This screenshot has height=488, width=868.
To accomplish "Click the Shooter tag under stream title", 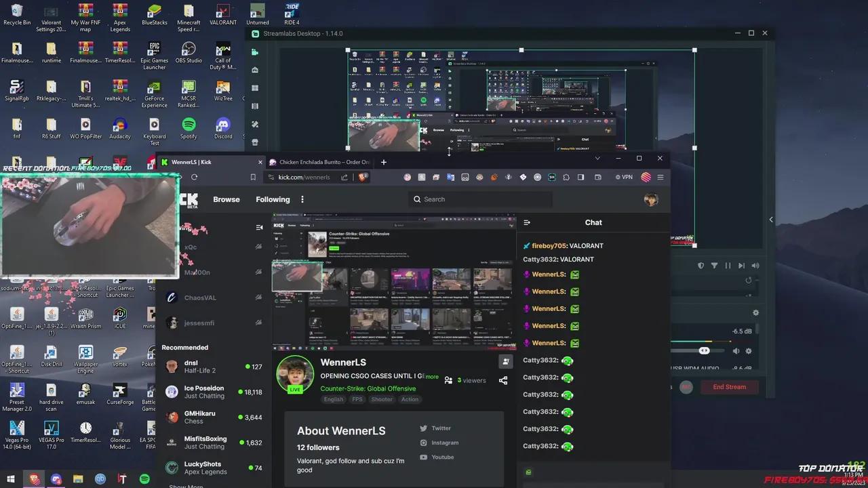I will [382, 399].
